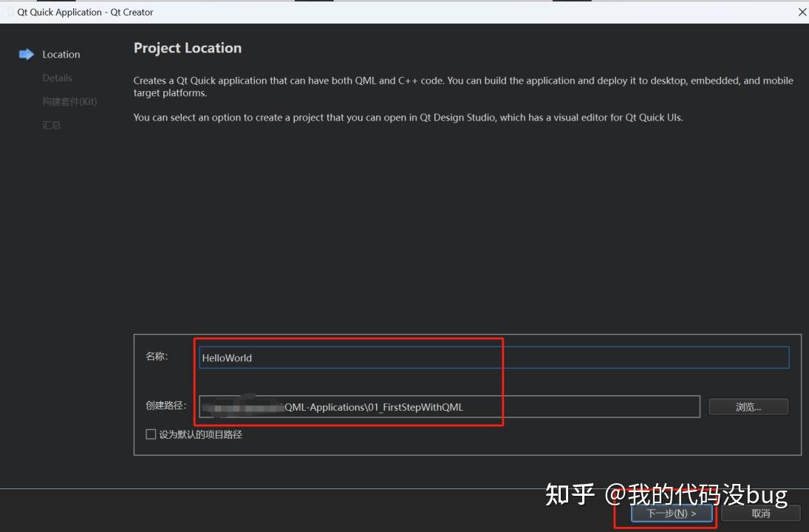Click the Project Location page heading

click(187, 47)
